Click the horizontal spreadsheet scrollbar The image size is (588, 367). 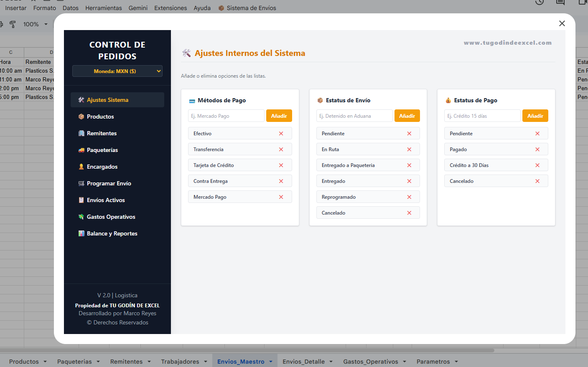(x=247, y=350)
